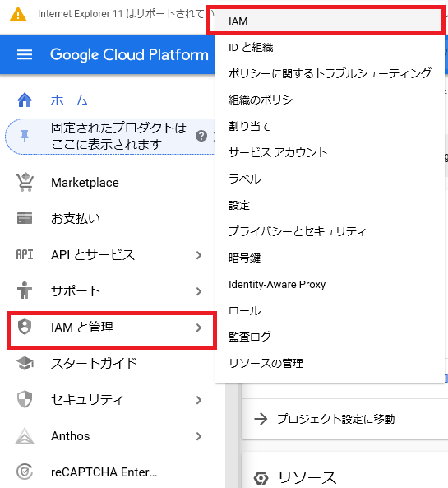This screenshot has width=448, height=488.
Task: Expand the Anthos submenu chevron
Action: [x=199, y=436]
